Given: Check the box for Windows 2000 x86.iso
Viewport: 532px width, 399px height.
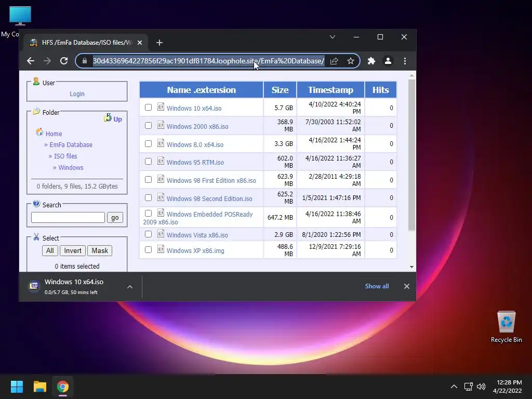Looking at the screenshot, I should pyautogui.click(x=148, y=126).
